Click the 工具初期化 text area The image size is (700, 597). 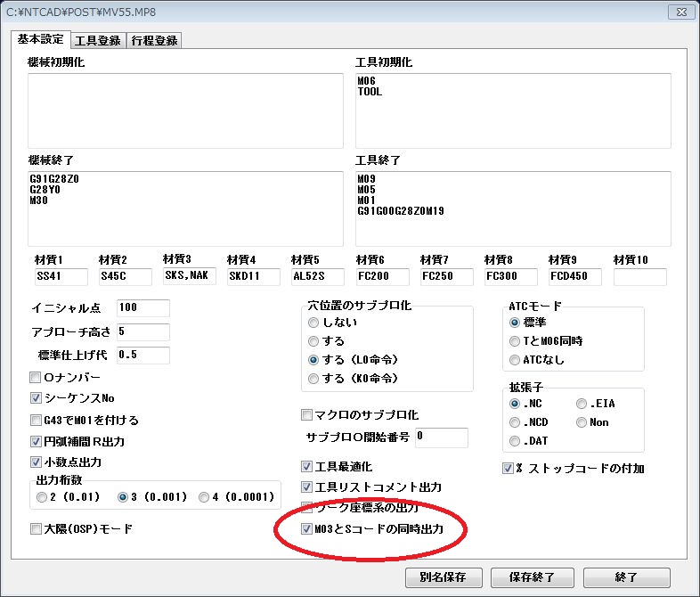pyautogui.click(x=513, y=110)
